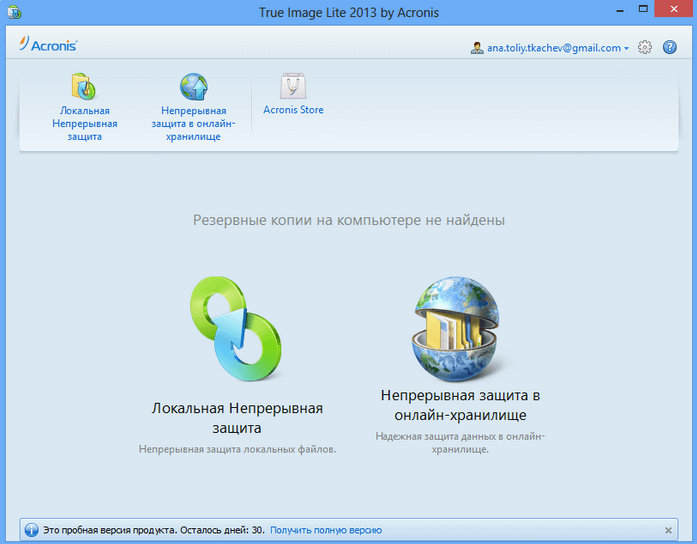
Task: Click the large green-blue infinity arrows icon
Action: click(236, 328)
